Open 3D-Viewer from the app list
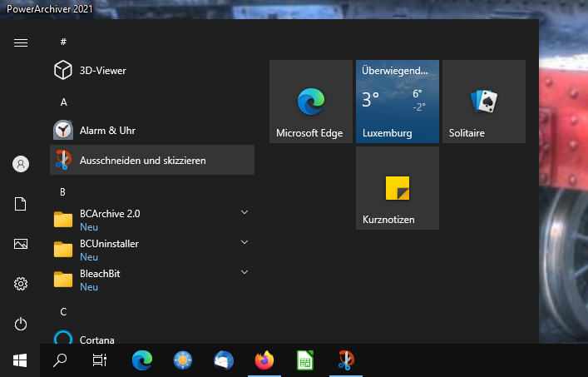This screenshot has width=588, height=377. click(152, 70)
